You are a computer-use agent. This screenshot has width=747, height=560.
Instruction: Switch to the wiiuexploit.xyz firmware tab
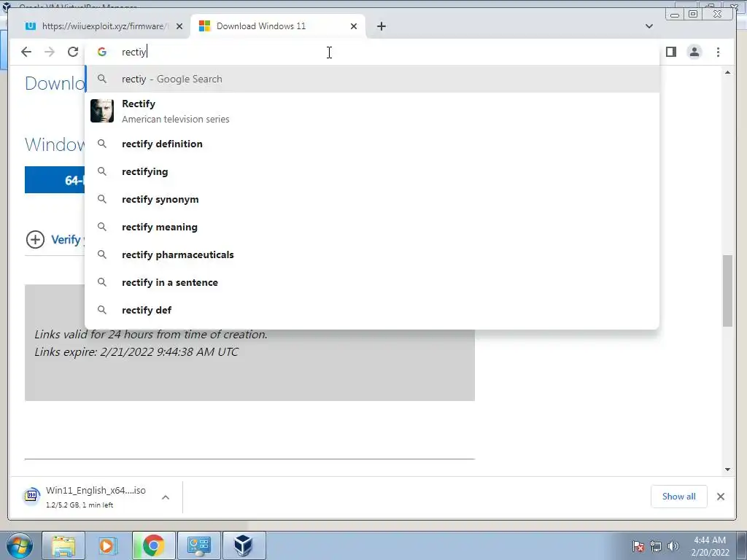pyautogui.click(x=104, y=26)
